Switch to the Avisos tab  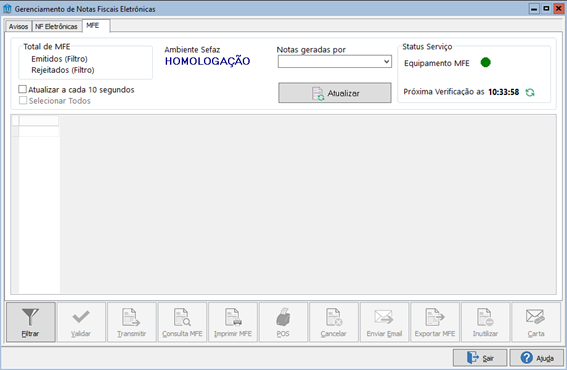[18, 26]
